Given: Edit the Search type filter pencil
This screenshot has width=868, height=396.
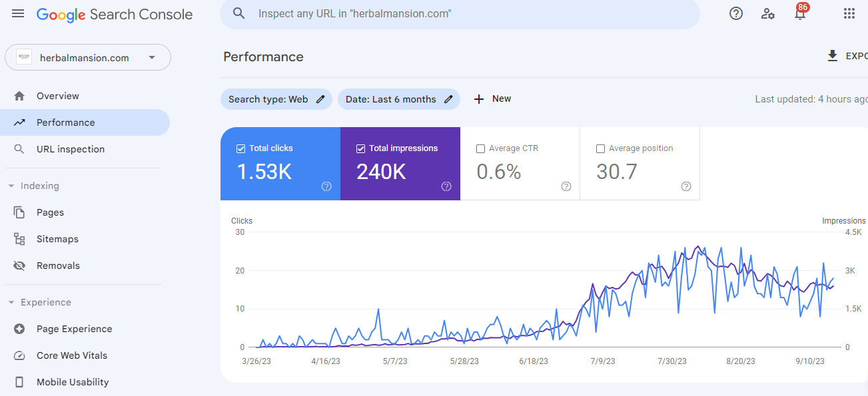Looking at the screenshot, I should [x=320, y=99].
